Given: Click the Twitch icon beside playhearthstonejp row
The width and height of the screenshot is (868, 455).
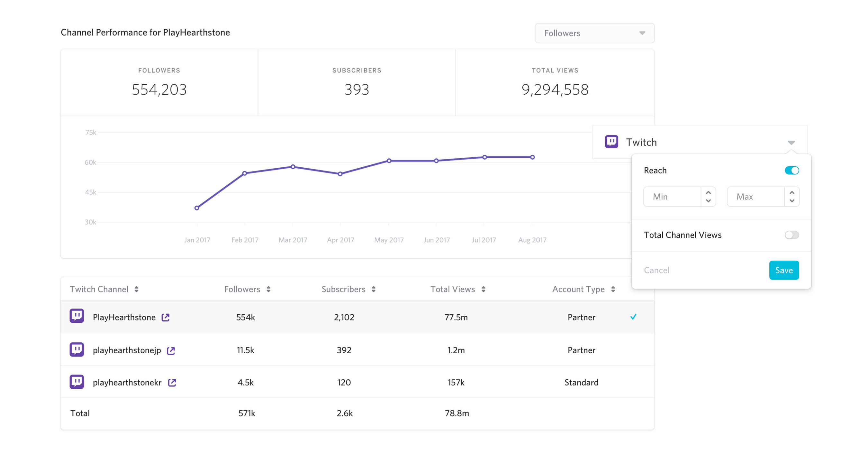Looking at the screenshot, I should pos(77,349).
